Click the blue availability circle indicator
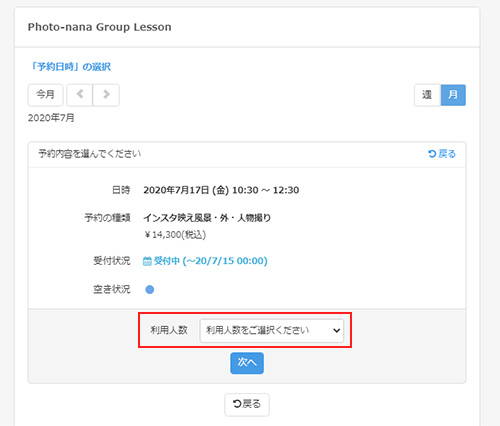 (150, 289)
